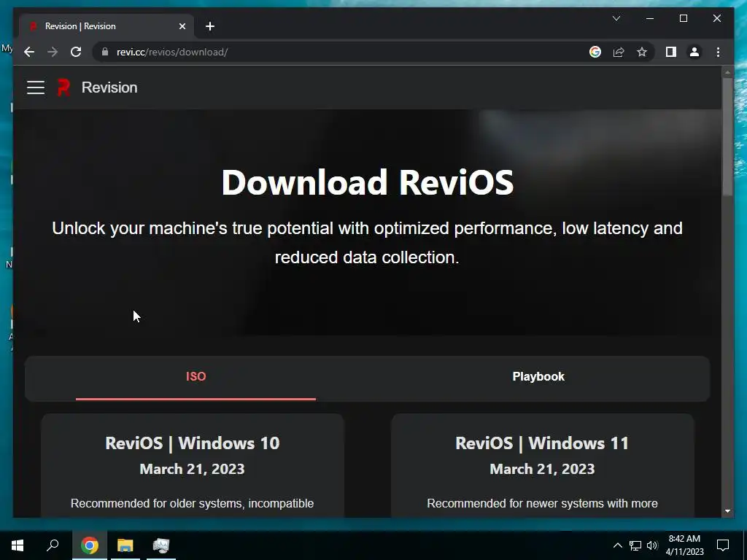This screenshot has width=747, height=560.
Task: Close the Chrome window
Action: point(717,18)
